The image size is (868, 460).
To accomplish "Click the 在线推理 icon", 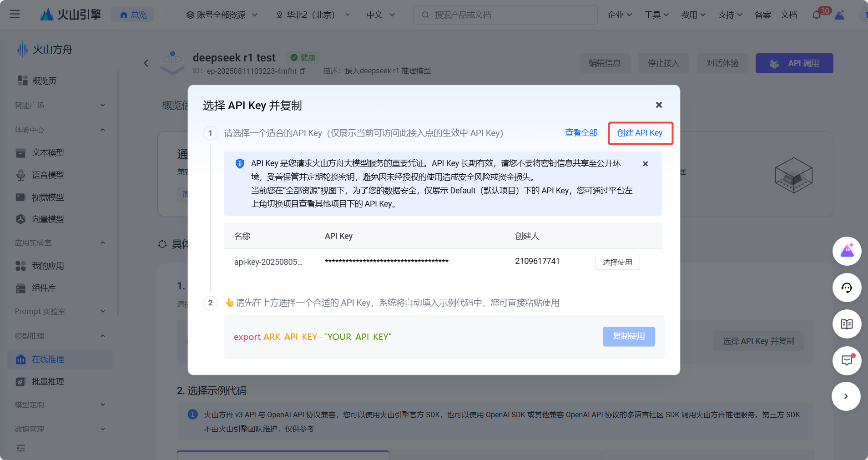I will (20, 359).
